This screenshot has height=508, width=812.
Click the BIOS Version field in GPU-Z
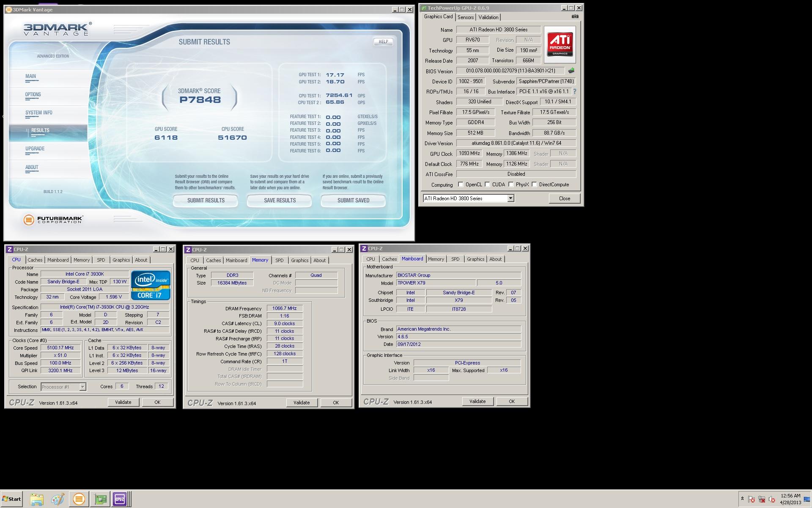510,71
